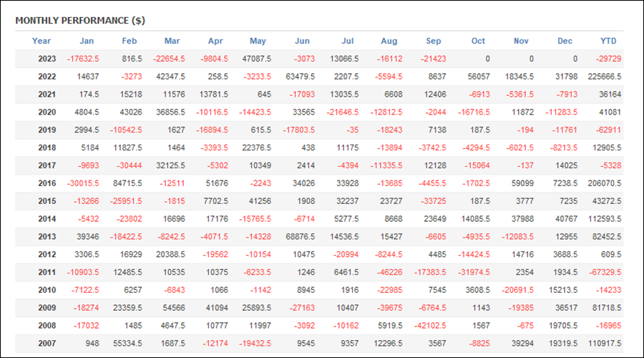
Task: Click 2022 Jun value 63479.5
Action: [x=301, y=77]
